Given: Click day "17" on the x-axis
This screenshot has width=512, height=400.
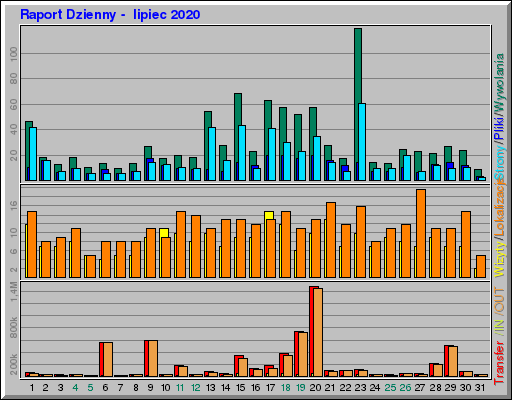Looking at the screenshot, I should pyautogui.click(x=270, y=388).
